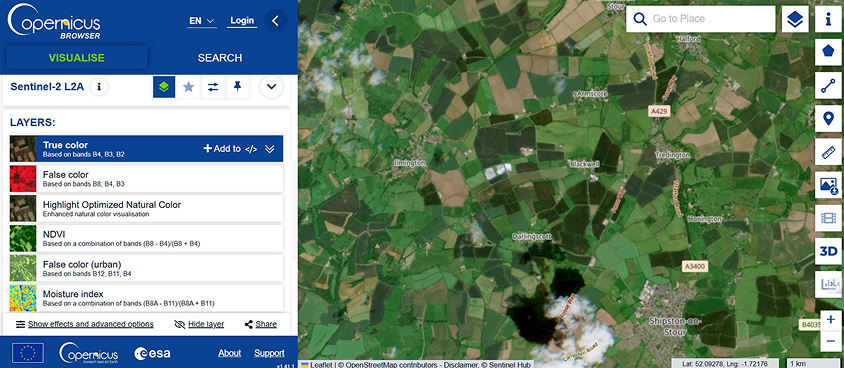Collapse the side panel with arrow button
Image resolution: width=844 pixels, height=368 pixels.
[x=276, y=21]
